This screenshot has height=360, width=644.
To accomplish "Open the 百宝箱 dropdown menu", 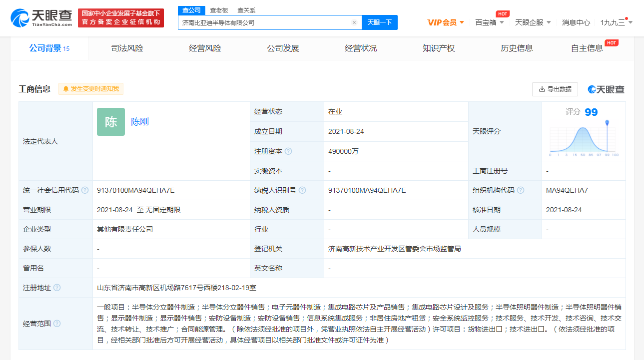I will pos(490,22).
